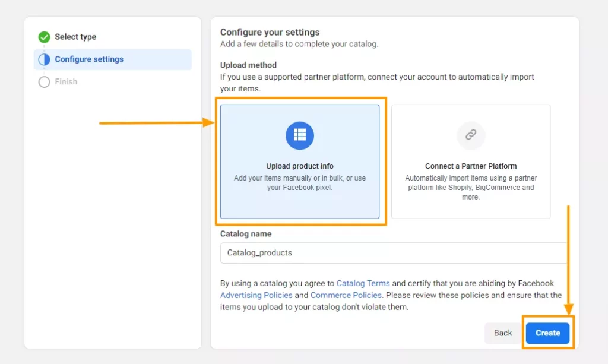
Task: Click the half-filled Configure settings step icon
Action: click(44, 59)
